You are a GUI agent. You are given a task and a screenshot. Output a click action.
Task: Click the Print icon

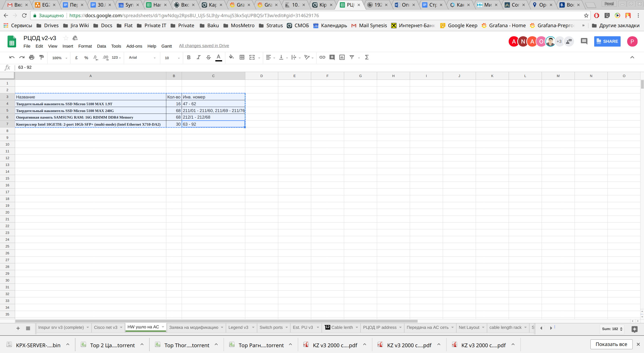(x=32, y=57)
